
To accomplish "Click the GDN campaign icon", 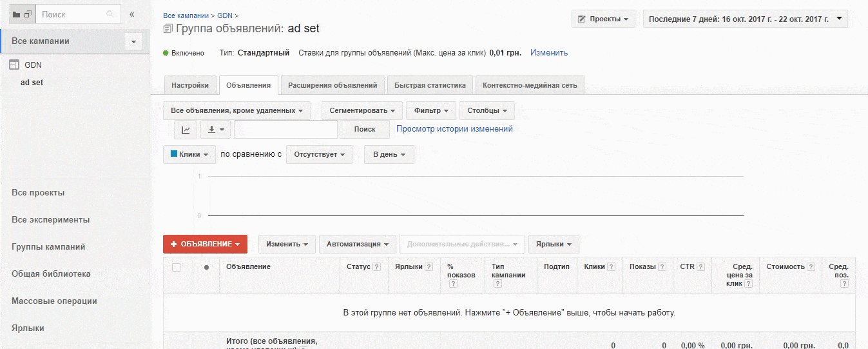I will [x=15, y=65].
